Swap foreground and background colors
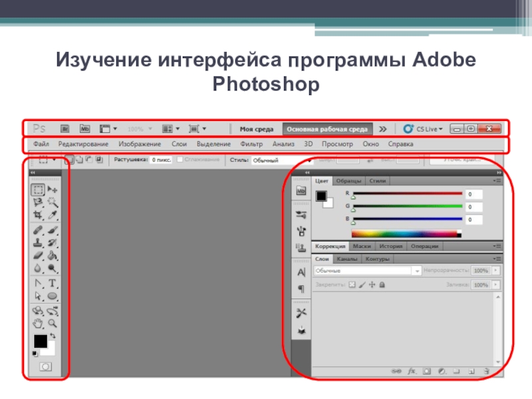Screen dimensions: 532x399 (53, 336)
